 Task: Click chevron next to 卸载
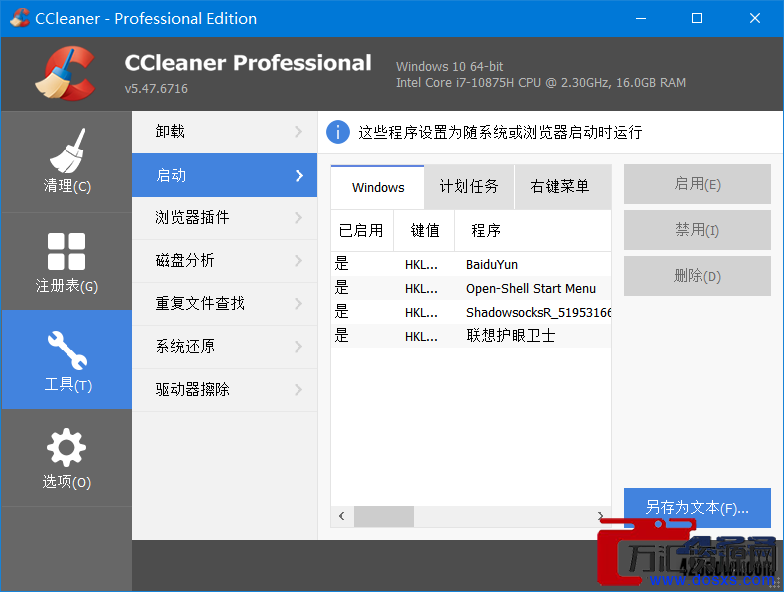coord(298,132)
